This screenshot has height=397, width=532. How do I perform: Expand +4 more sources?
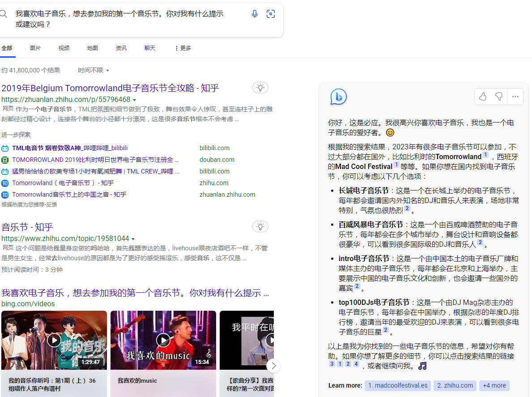pyautogui.click(x=494, y=385)
